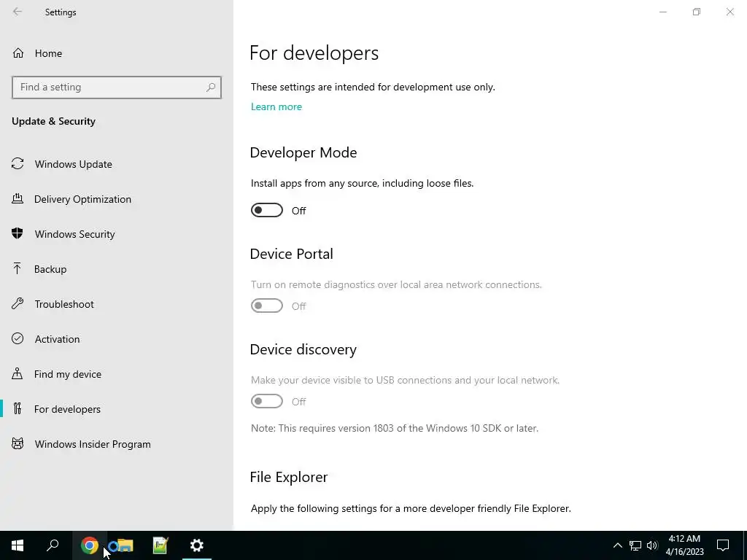747x560 pixels.
Task: Open the network status tray icon
Action: tap(635, 545)
